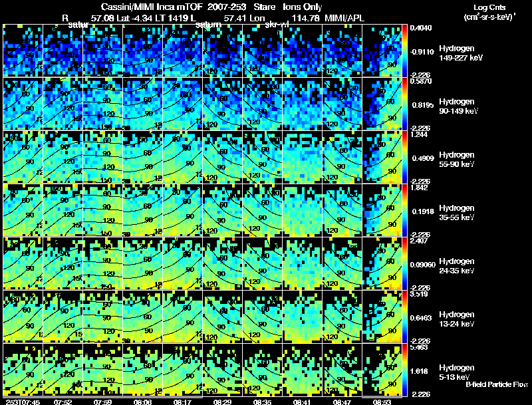This screenshot has width=532, height=405.
Task: Click the word 'Stare' in the title
Action: [264, 7]
